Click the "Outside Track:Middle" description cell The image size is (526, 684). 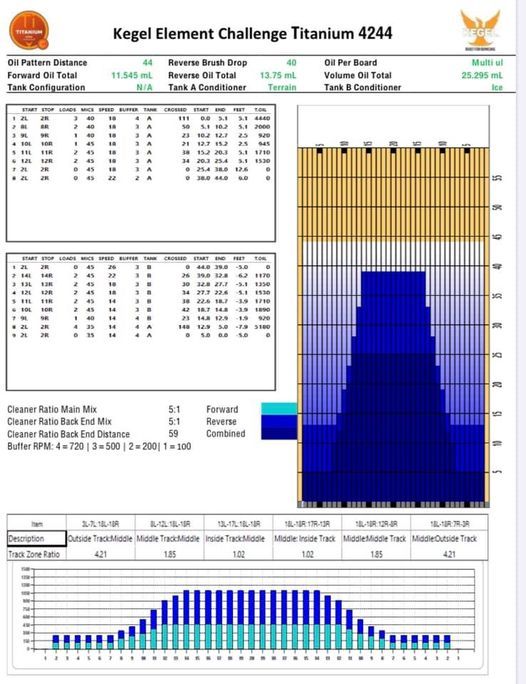click(x=100, y=538)
